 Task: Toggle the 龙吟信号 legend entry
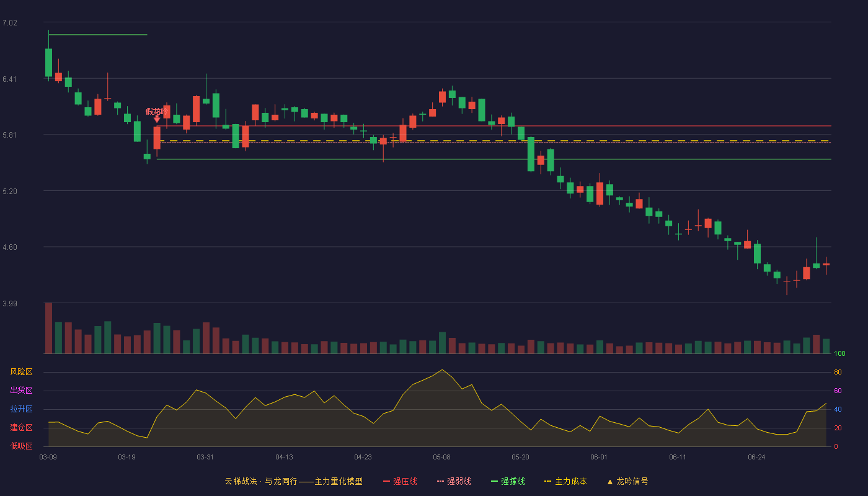627,481
